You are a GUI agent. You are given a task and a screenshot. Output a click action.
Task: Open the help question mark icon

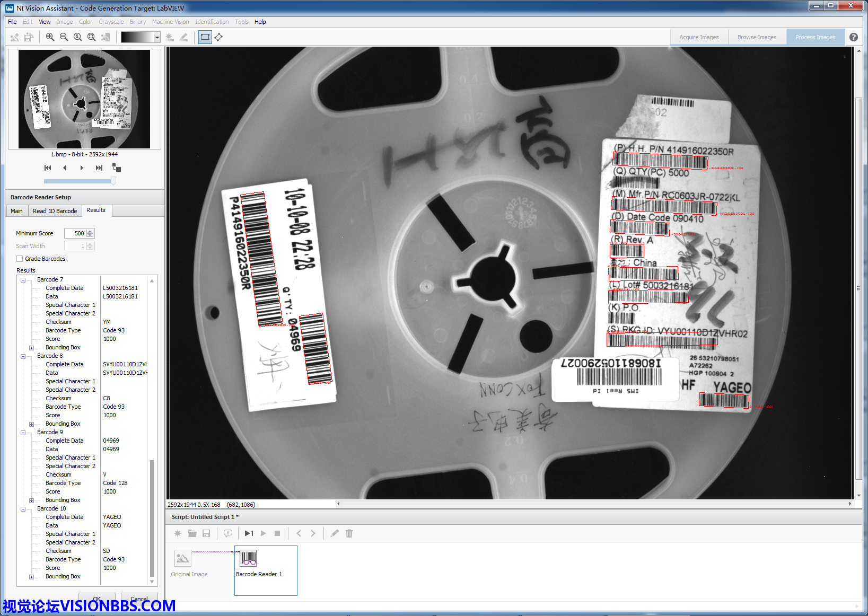point(853,37)
